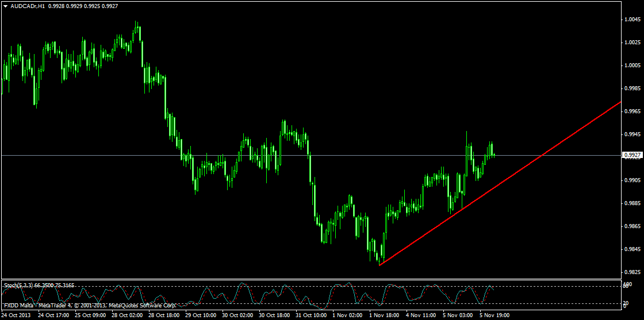The height and width of the screenshot is (320, 644).
Task: Click the stochastic level 20 scale label
Action: point(627,303)
